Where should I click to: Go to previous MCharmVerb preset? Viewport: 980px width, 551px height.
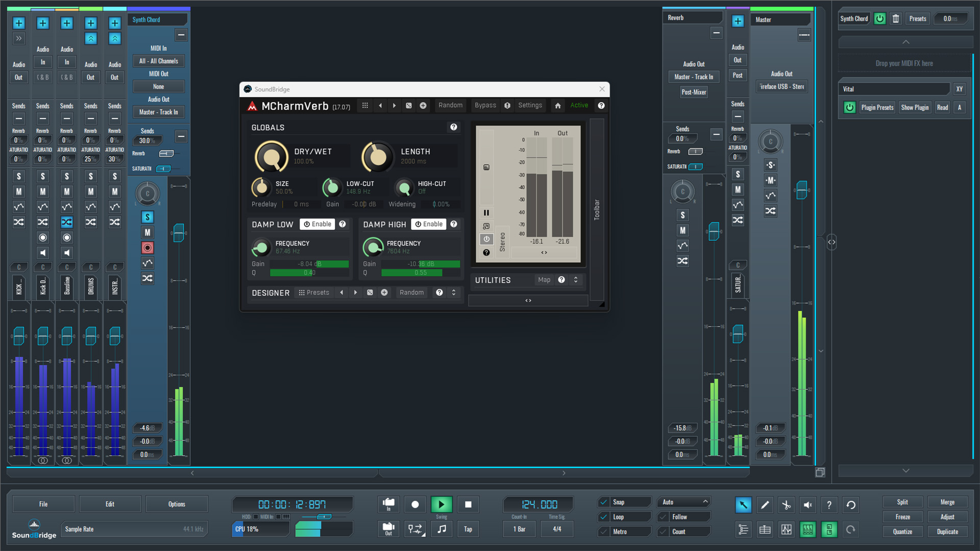pos(380,106)
